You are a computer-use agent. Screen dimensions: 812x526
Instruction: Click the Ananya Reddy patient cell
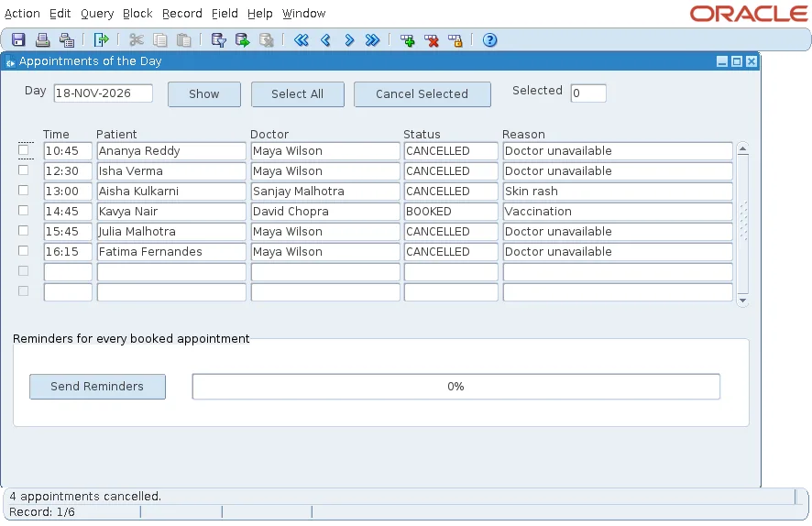(171, 150)
